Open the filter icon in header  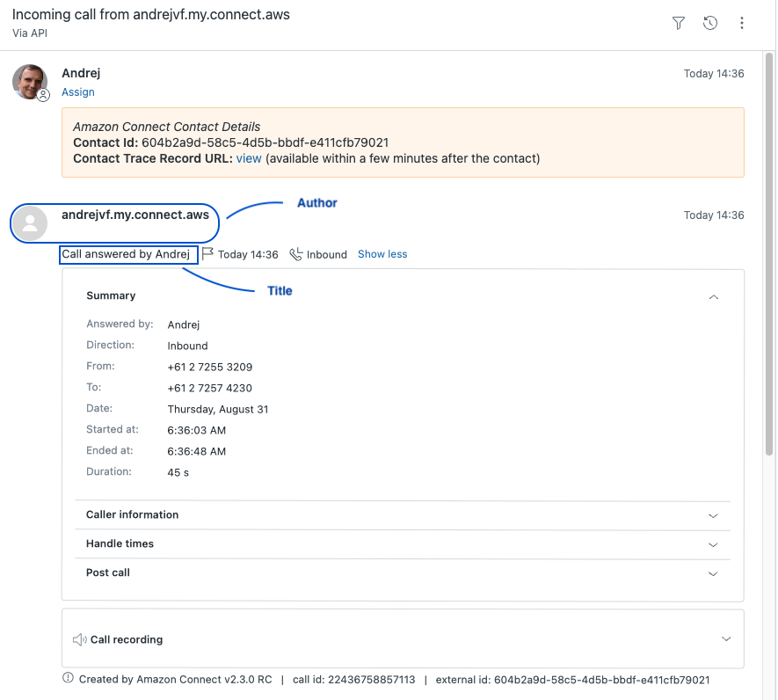point(678,24)
